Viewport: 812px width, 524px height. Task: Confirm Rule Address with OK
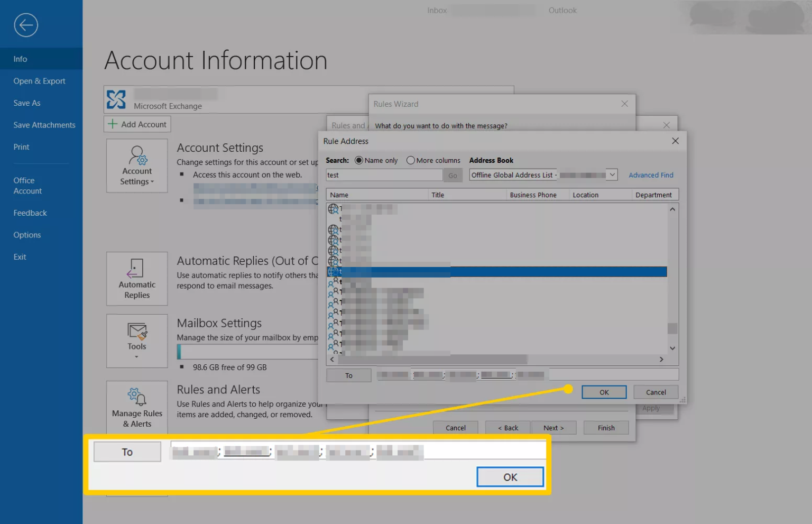point(604,392)
